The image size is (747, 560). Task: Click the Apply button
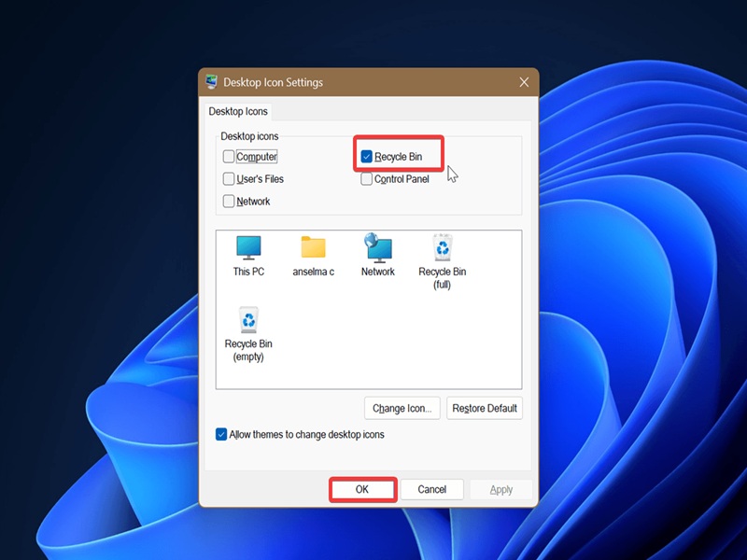pos(501,489)
